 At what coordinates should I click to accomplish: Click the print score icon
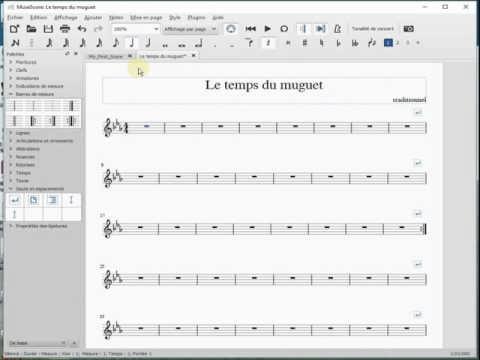[x=65, y=29]
